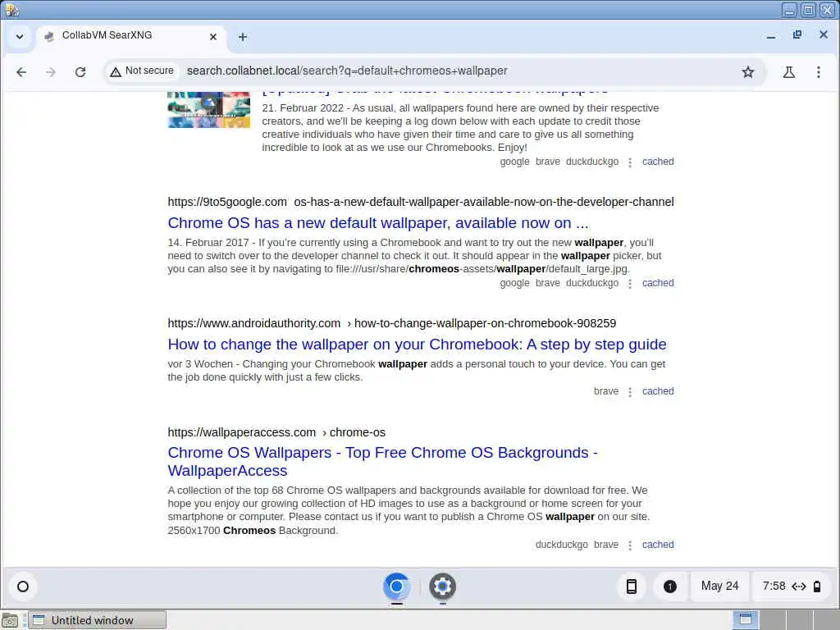Image resolution: width=840 pixels, height=630 pixels.
Task: Focus the address bar URL text
Action: (x=347, y=71)
